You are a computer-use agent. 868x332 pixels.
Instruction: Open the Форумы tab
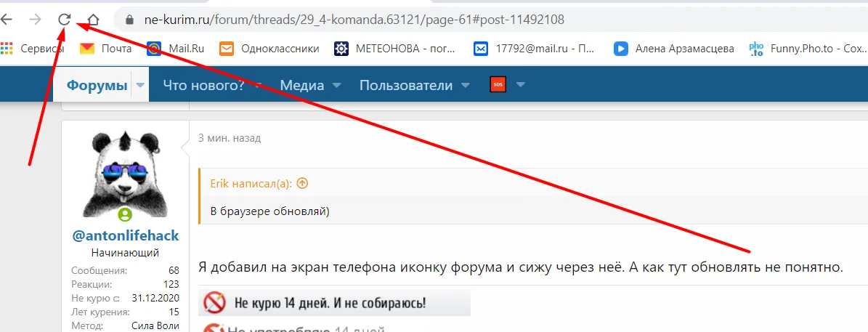(x=97, y=86)
